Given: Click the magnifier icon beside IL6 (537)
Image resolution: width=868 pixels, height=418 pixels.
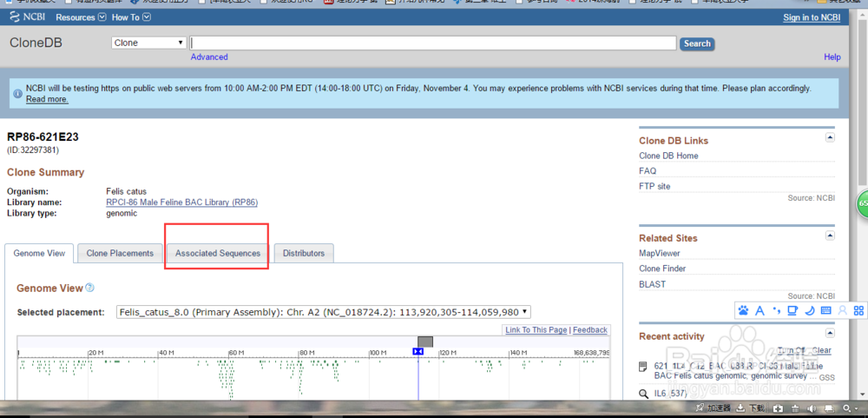Looking at the screenshot, I should coord(643,395).
